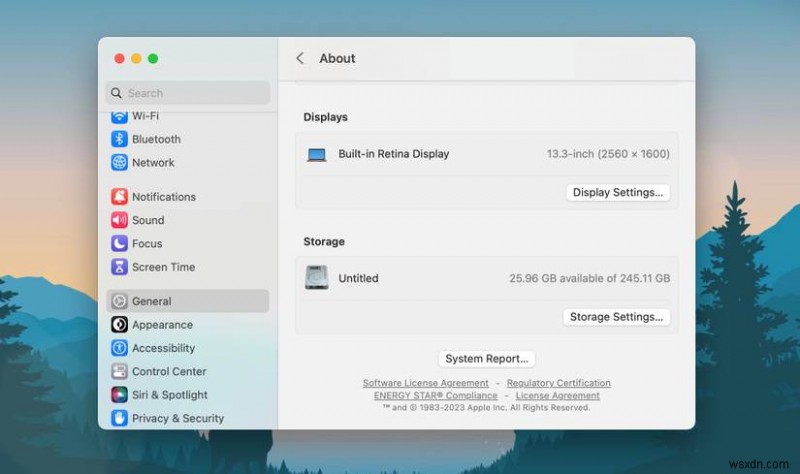Screen dimensions: 800x474
Task: Open the ENERGY STAR Compliance link
Action: tap(435, 395)
